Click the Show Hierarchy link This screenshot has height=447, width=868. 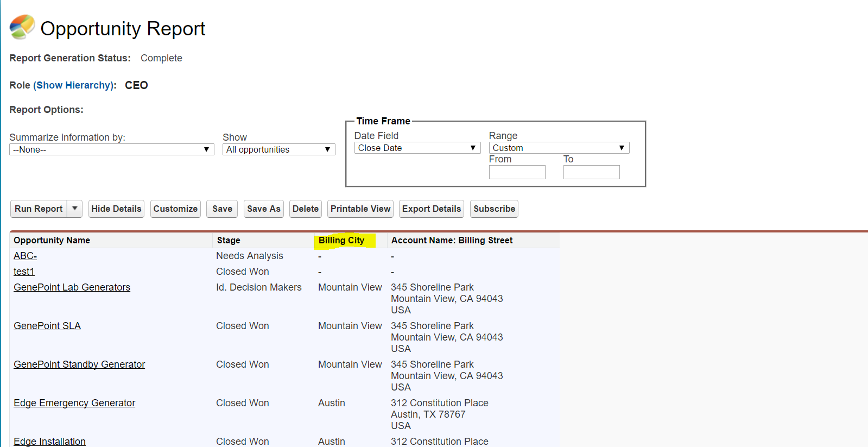74,85
